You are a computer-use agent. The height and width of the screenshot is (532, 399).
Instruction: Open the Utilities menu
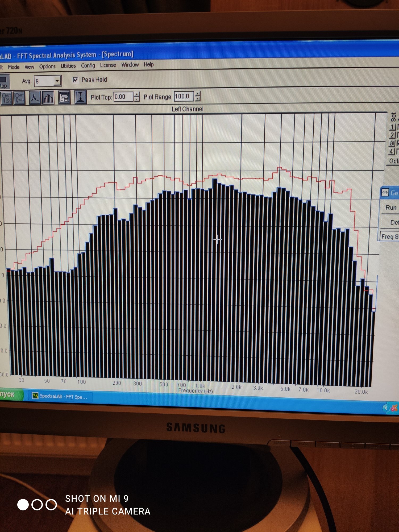(x=68, y=66)
